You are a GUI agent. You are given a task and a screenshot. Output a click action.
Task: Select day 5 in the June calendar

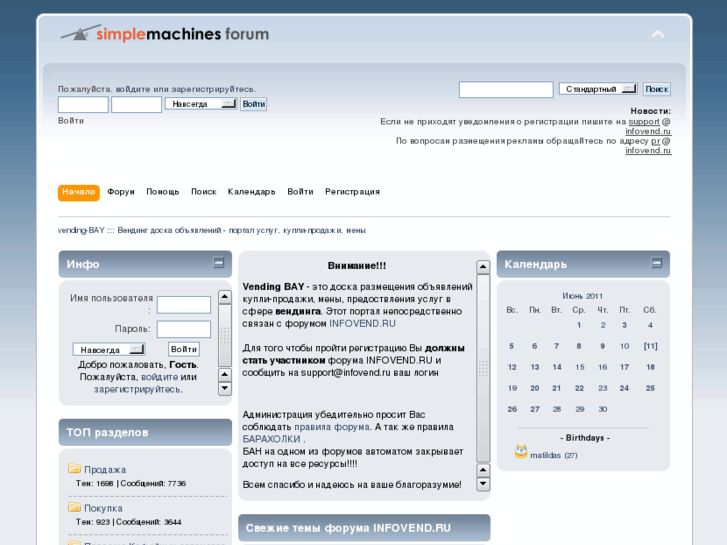pos(511,346)
